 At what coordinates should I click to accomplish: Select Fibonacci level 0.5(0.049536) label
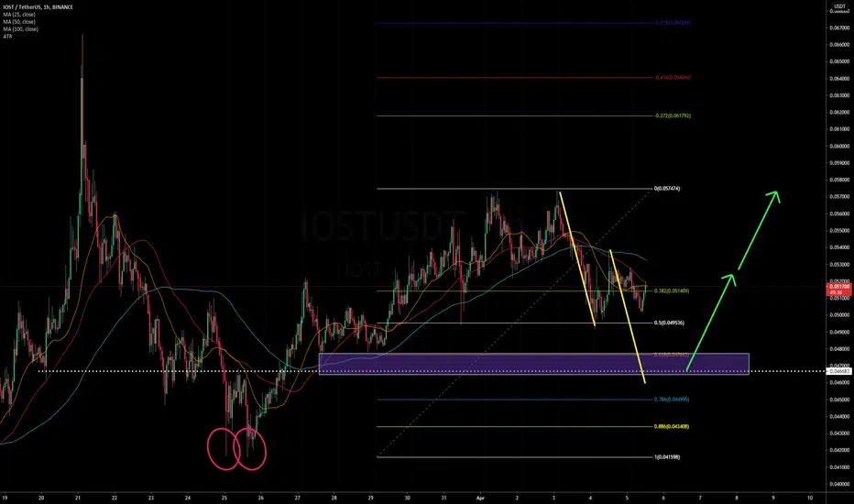pos(669,323)
